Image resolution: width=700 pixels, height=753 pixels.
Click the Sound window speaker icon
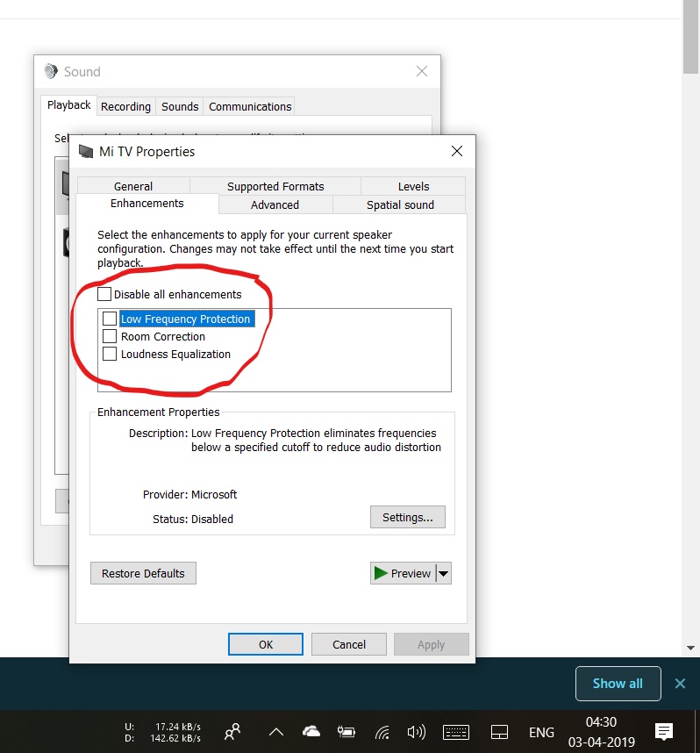click(x=50, y=72)
